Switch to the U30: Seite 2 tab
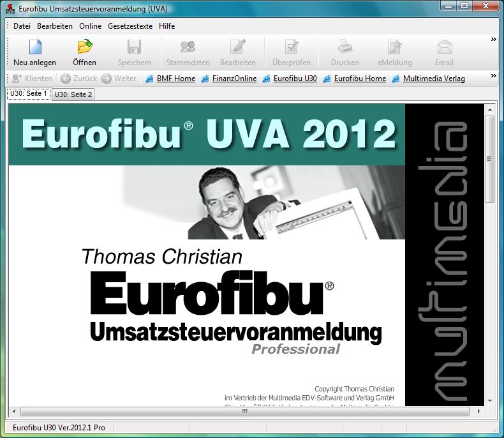Screen dimensions: 504x438 pyautogui.click(x=73, y=94)
